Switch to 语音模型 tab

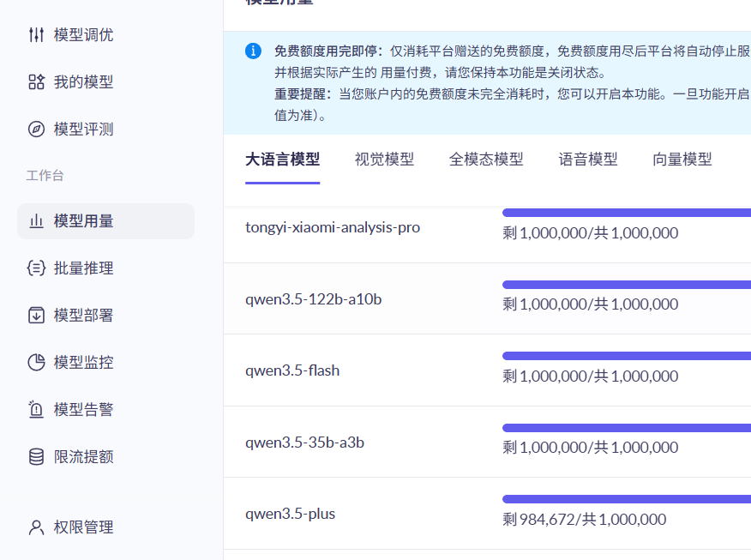[x=588, y=159]
